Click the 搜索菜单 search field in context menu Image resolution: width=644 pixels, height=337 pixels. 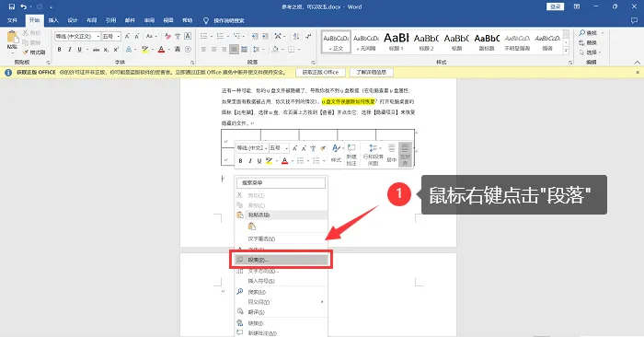pyautogui.click(x=281, y=183)
